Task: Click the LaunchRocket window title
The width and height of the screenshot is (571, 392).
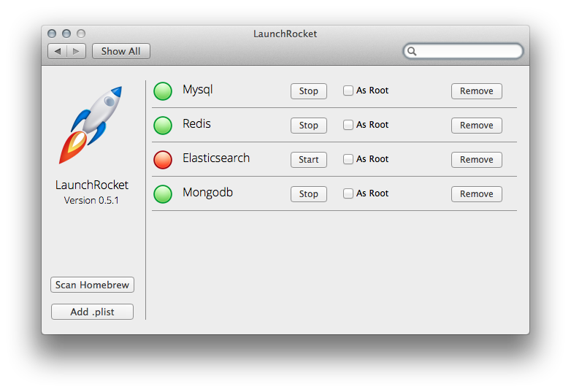Action: pyautogui.click(x=285, y=34)
